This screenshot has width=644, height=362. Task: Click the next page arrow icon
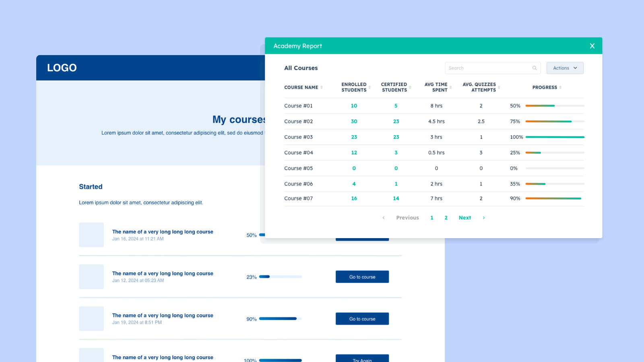[484, 218]
